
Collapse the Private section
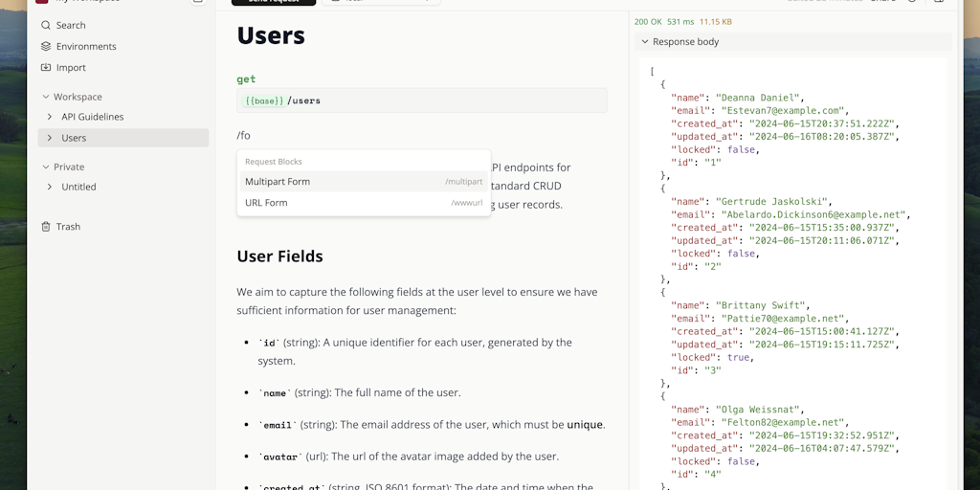click(45, 167)
